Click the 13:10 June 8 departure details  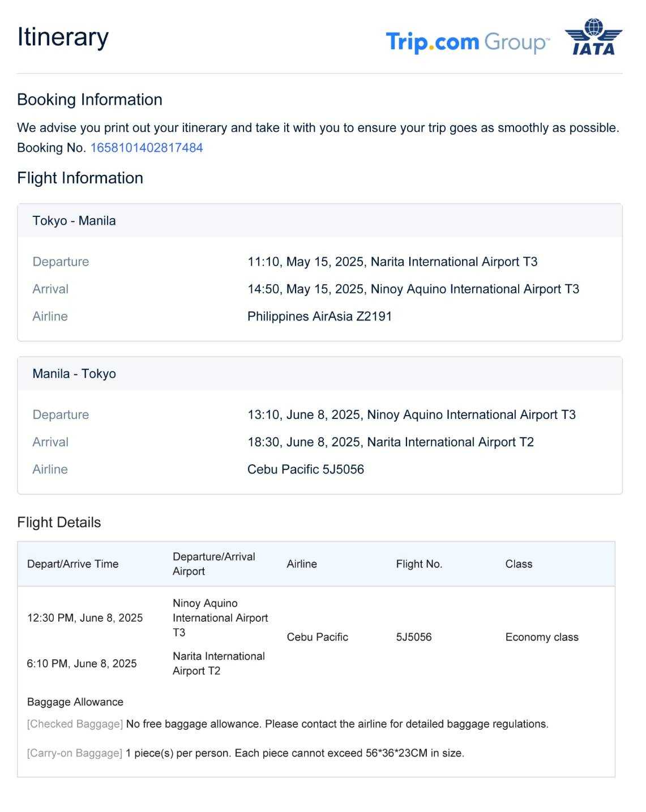coord(411,415)
